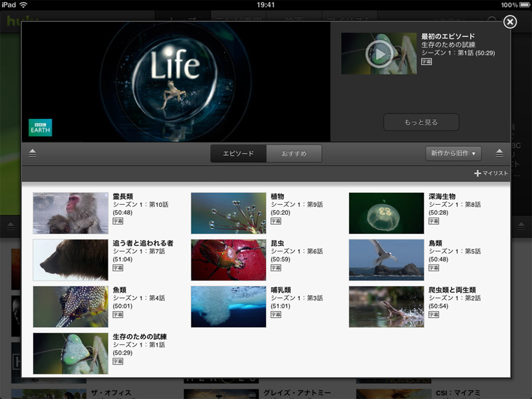Open the 追う者と追われる者 bear thumbnail

click(70, 260)
